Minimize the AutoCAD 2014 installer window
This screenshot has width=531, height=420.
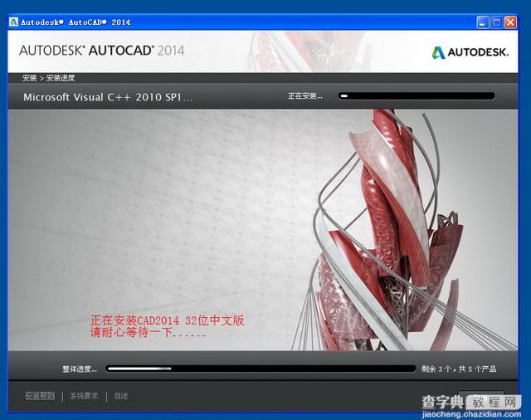tap(483, 22)
